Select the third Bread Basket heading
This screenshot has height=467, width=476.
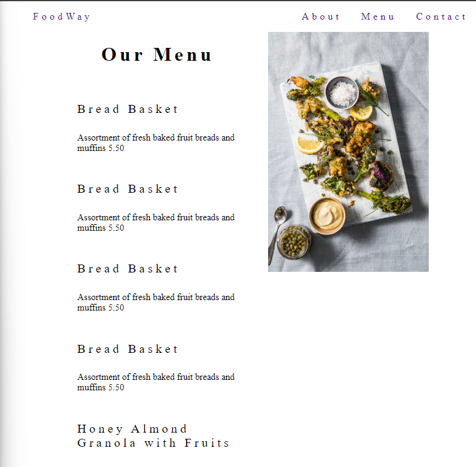point(128,269)
